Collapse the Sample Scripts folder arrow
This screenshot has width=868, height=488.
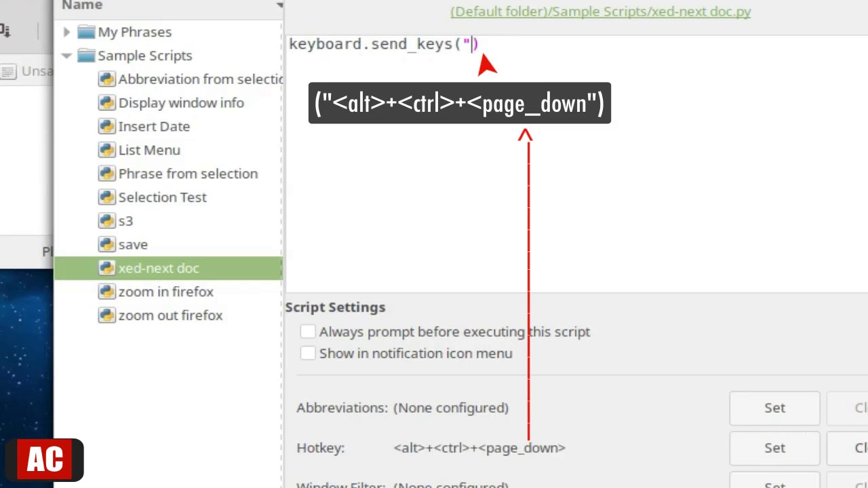point(66,56)
